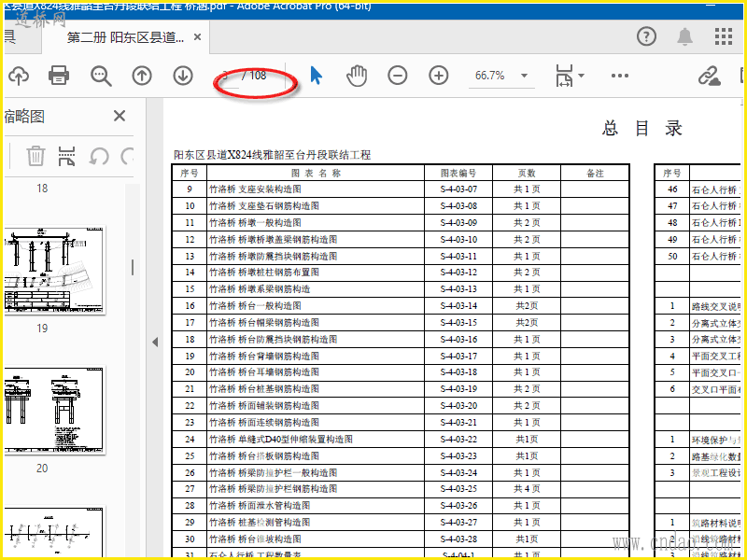Activate the arrow selection tool

pyautogui.click(x=316, y=76)
